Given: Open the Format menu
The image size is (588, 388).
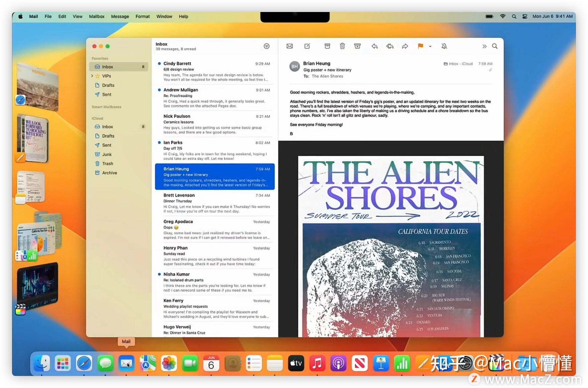Looking at the screenshot, I should point(142,16).
